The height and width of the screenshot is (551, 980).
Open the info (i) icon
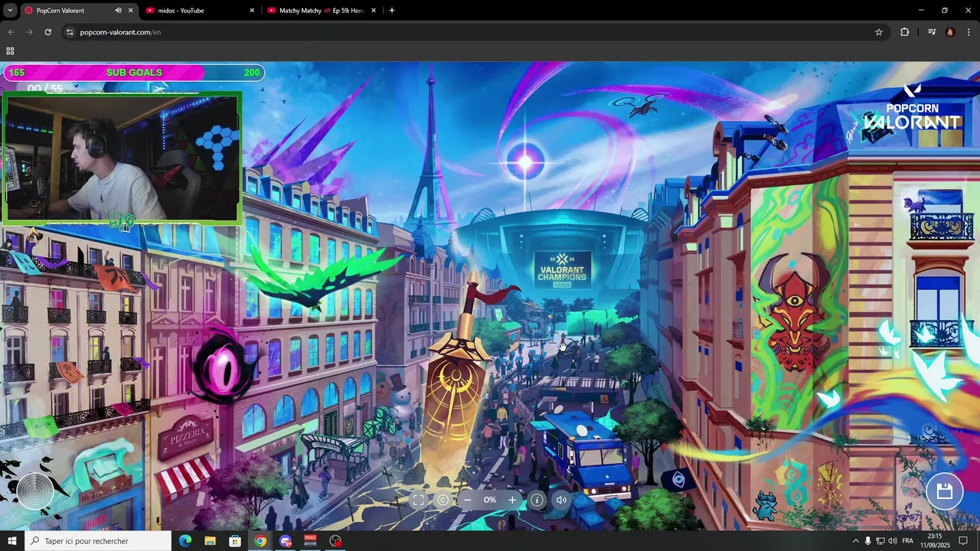537,500
